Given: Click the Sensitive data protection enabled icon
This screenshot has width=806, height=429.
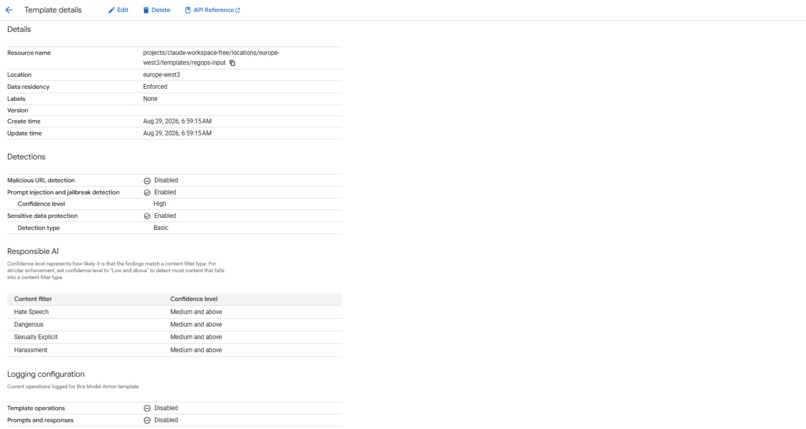Looking at the screenshot, I should pos(147,216).
